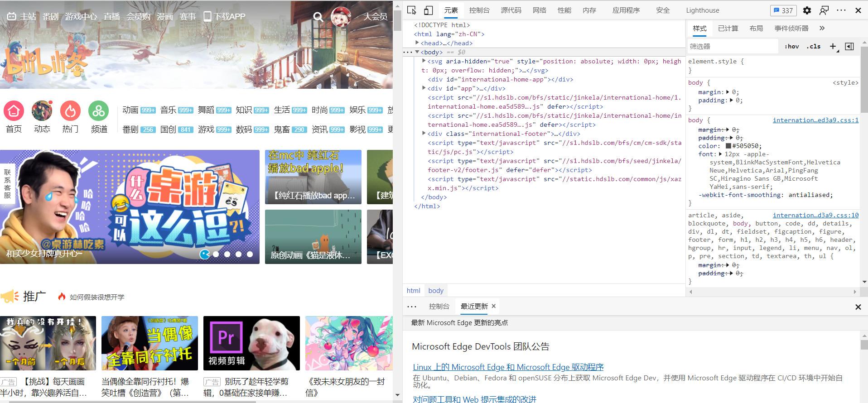Screen dimensions: 868x403
Task: Open DevTools settings gear
Action: tap(807, 10)
